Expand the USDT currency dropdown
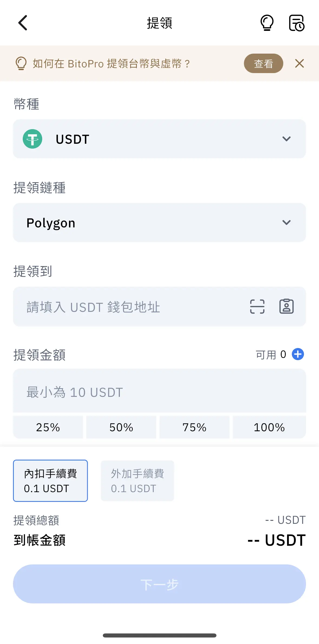 click(160, 139)
